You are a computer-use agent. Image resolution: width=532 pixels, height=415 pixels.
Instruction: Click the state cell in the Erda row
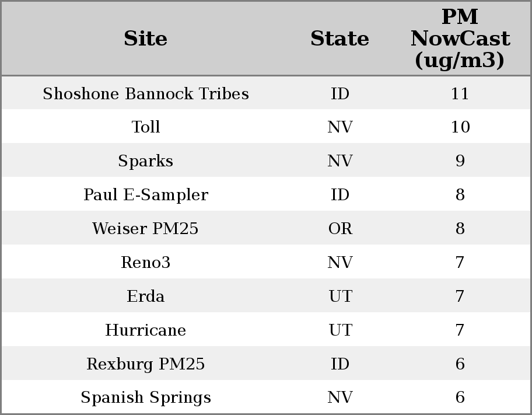340,297
